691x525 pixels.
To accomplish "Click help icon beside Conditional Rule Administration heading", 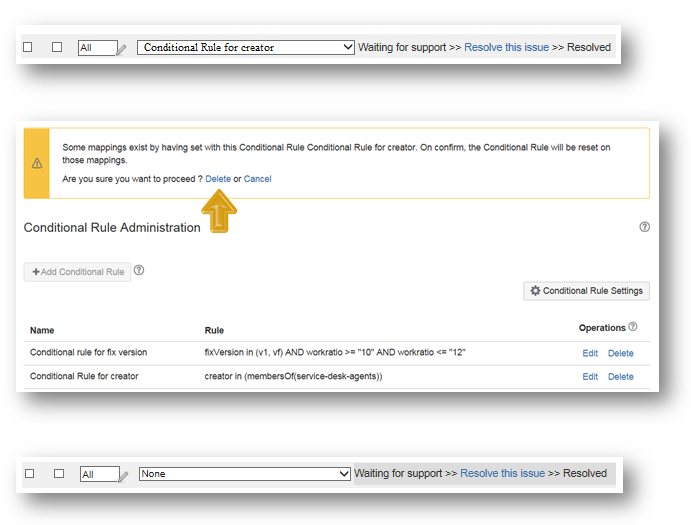I will [x=644, y=227].
